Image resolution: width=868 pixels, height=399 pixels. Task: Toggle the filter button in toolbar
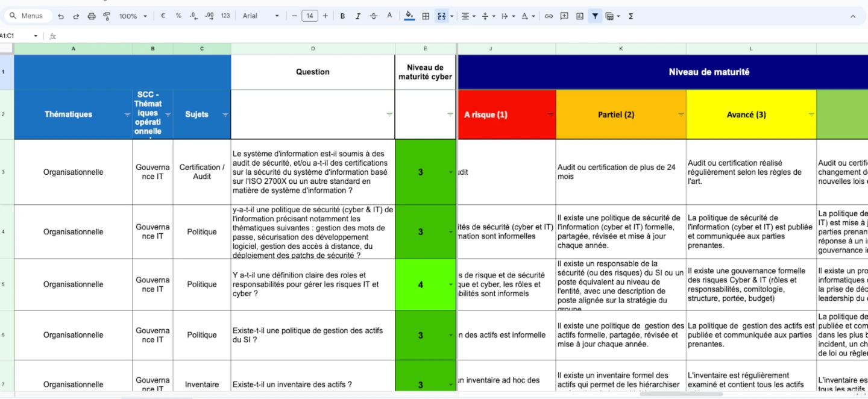click(x=595, y=16)
